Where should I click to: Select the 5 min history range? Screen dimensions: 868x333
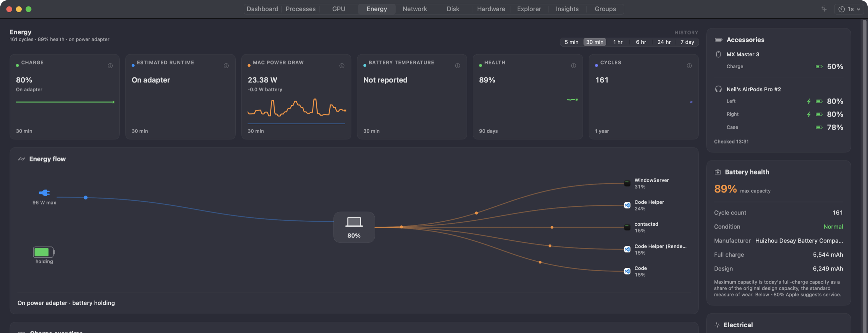tap(571, 42)
